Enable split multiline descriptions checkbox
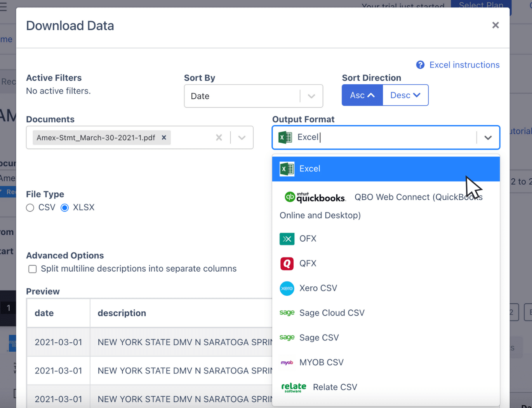Image resolution: width=532 pixels, height=408 pixels. coord(33,269)
